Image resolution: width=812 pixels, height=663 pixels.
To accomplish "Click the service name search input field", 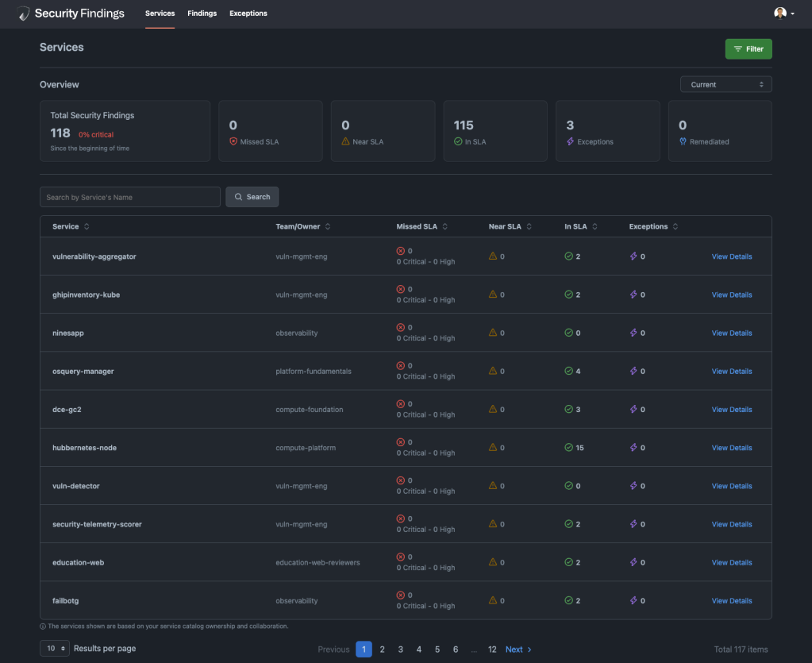I will (x=129, y=196).
